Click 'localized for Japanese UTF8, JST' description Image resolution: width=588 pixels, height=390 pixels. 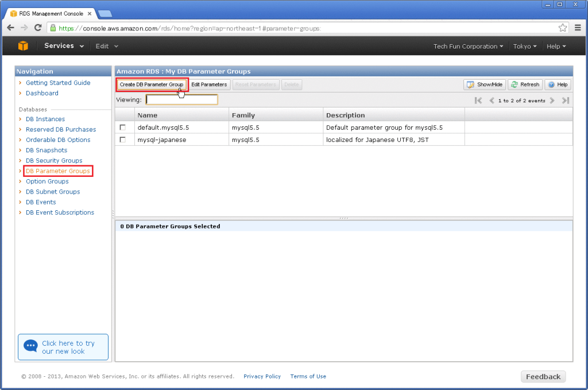[x=377, y=140]
